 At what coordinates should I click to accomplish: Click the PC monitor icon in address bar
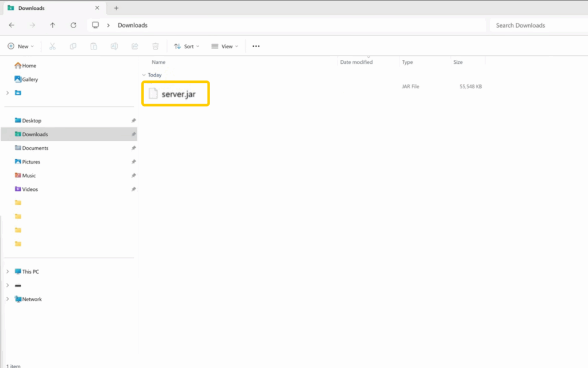point(96,25)
